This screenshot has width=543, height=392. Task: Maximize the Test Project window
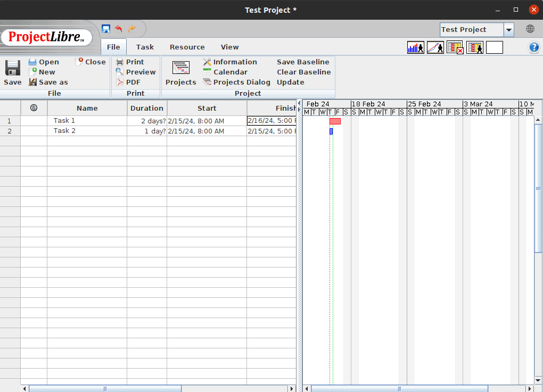(516, 10)
